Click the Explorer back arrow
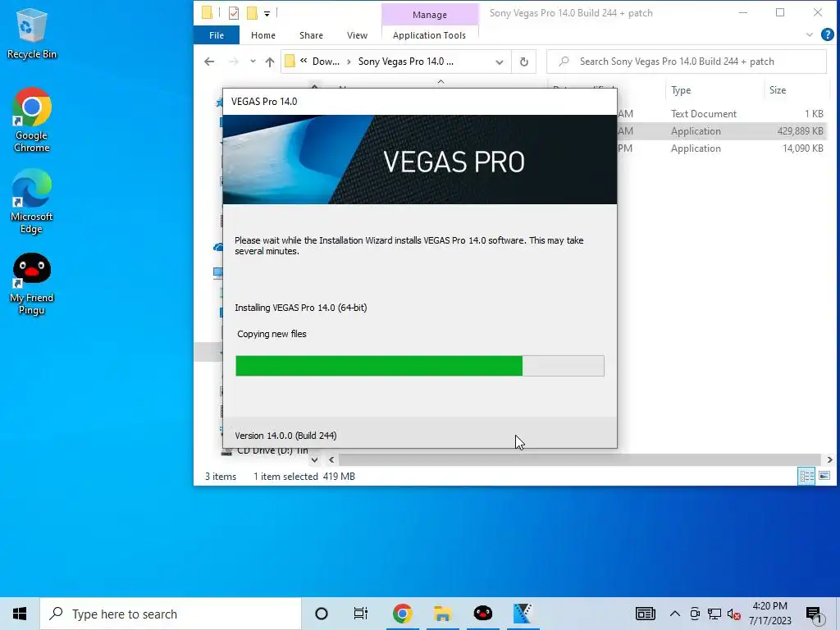The image size is (840, 630). [209, 62]
